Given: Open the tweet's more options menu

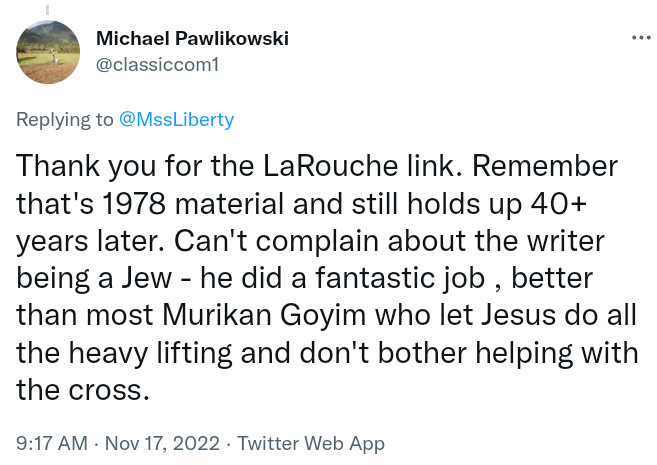Looking at the screenshot, I should point(640,38).
